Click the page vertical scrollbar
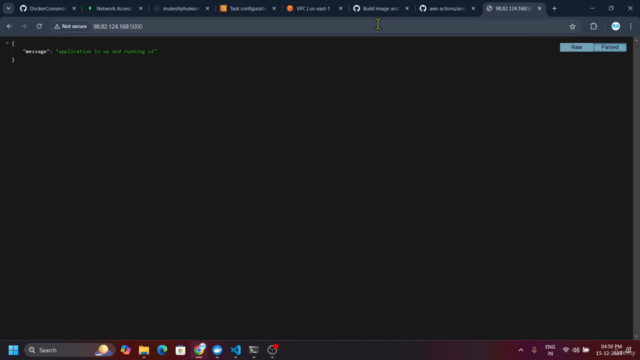640x360 pixels. (x=636, y=188)
